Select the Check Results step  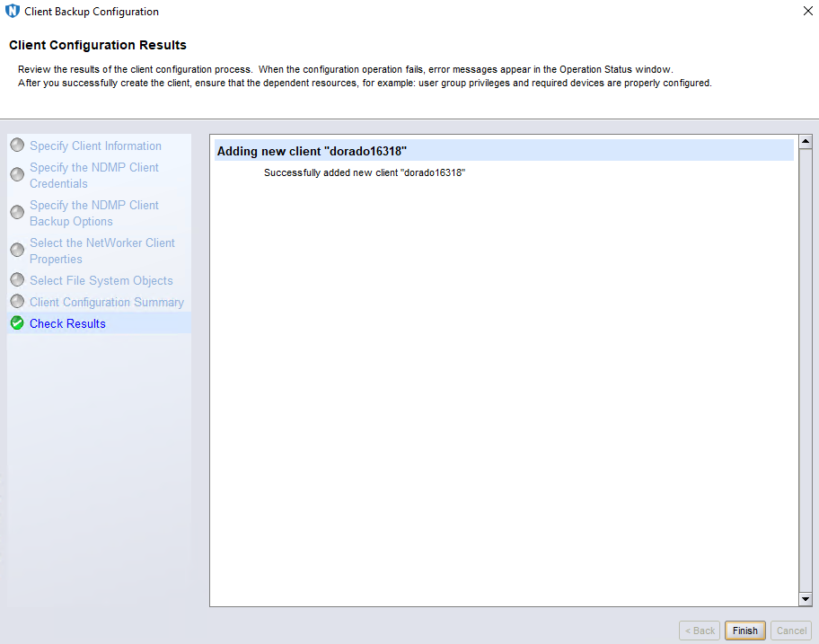(x=67, y=324)
